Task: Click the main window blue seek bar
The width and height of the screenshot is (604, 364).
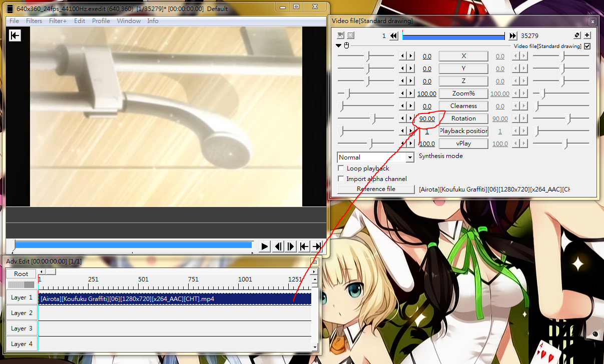Action: (134, 245)
